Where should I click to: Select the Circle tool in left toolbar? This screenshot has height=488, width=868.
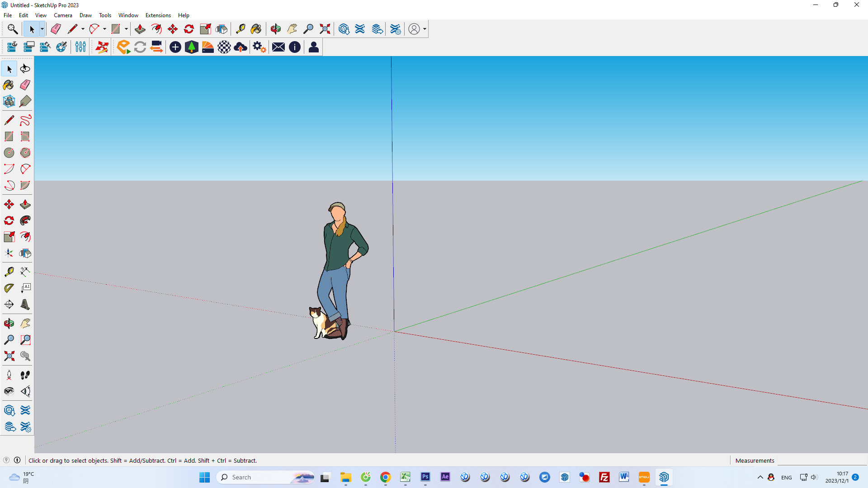[9, 153]
